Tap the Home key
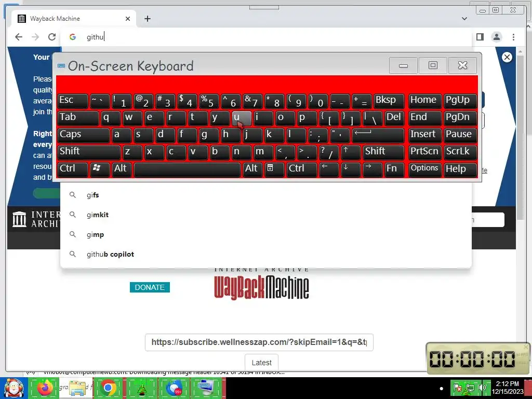532x399 pixels. [425, 100]
